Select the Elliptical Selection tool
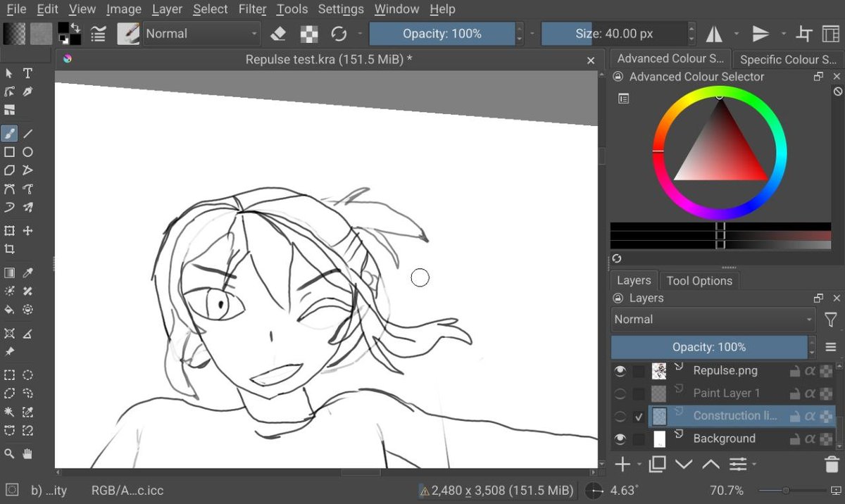 [x=27, y=374]
